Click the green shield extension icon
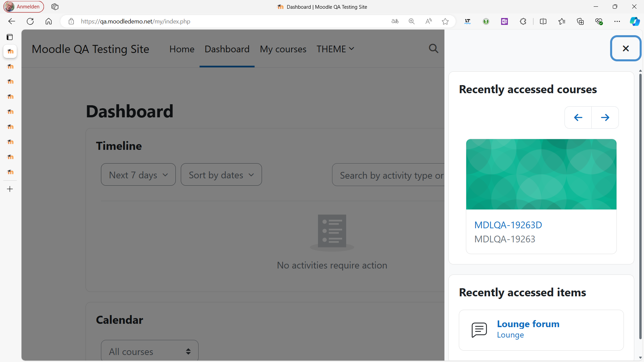 [486, 21]
